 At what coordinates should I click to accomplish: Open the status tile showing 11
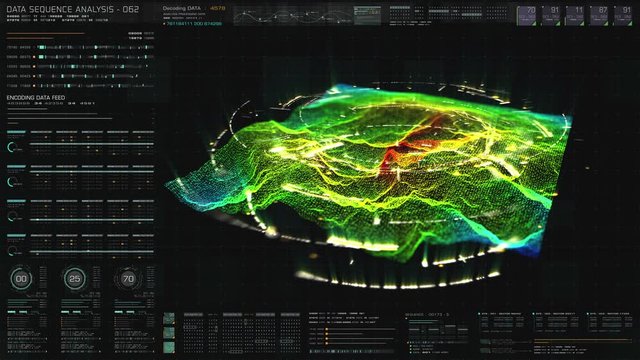point(575,16)
